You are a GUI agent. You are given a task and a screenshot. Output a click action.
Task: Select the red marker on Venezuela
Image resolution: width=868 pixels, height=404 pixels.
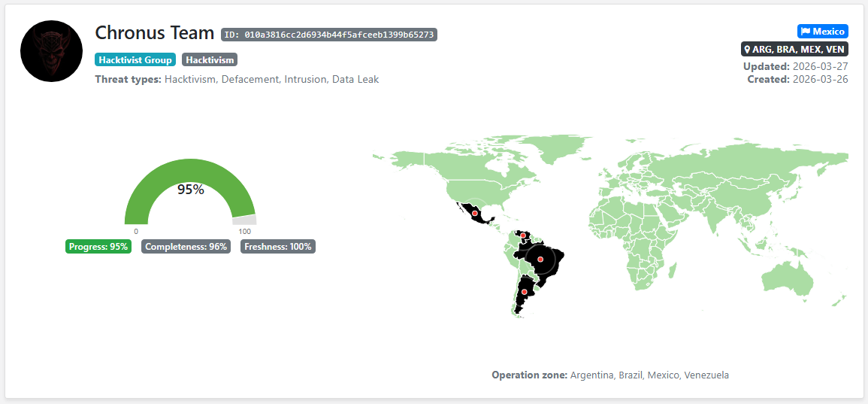[x=523, y=235]
